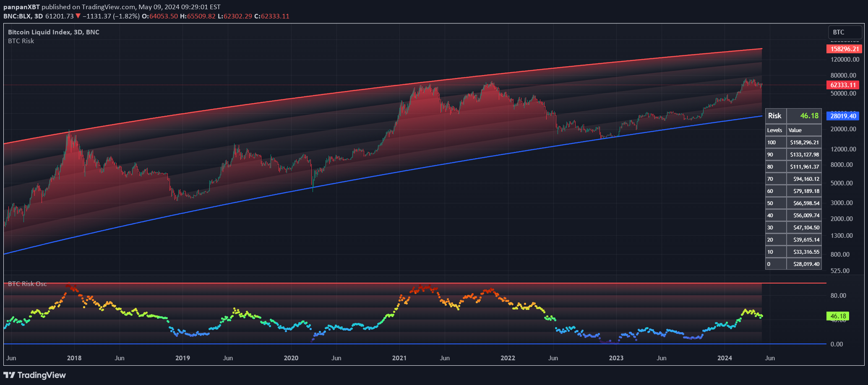This screenshot has width=868, height=385.
Task: Click the Levels column header
Action: pyautogui.click(x=776, y=130)
